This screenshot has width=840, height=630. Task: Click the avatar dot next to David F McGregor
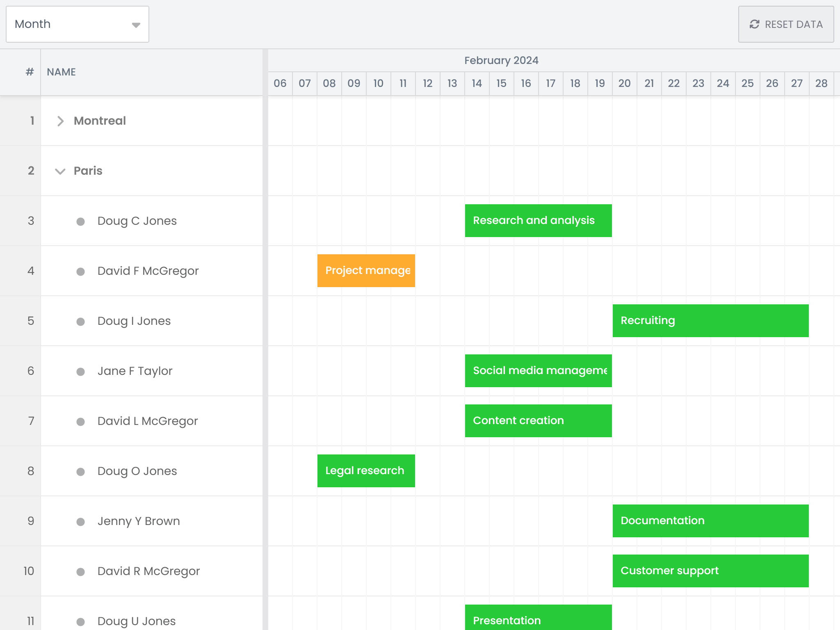coord(80,271)
